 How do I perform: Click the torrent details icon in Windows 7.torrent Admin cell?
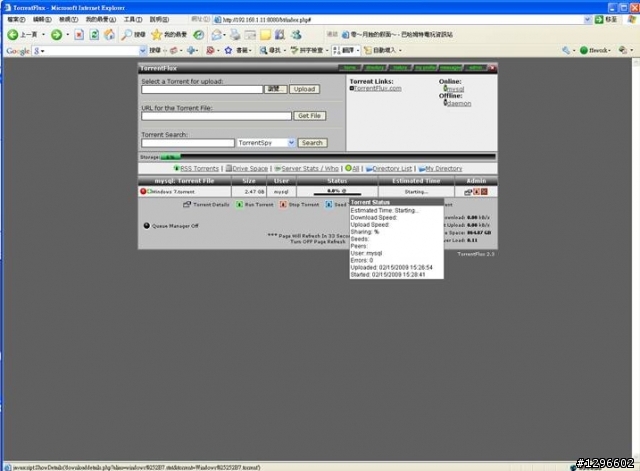468,192
